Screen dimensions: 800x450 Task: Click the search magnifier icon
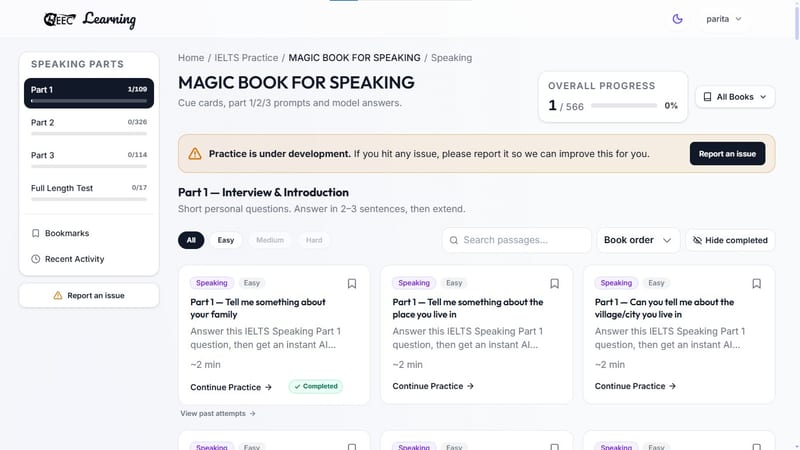(454, 240)
